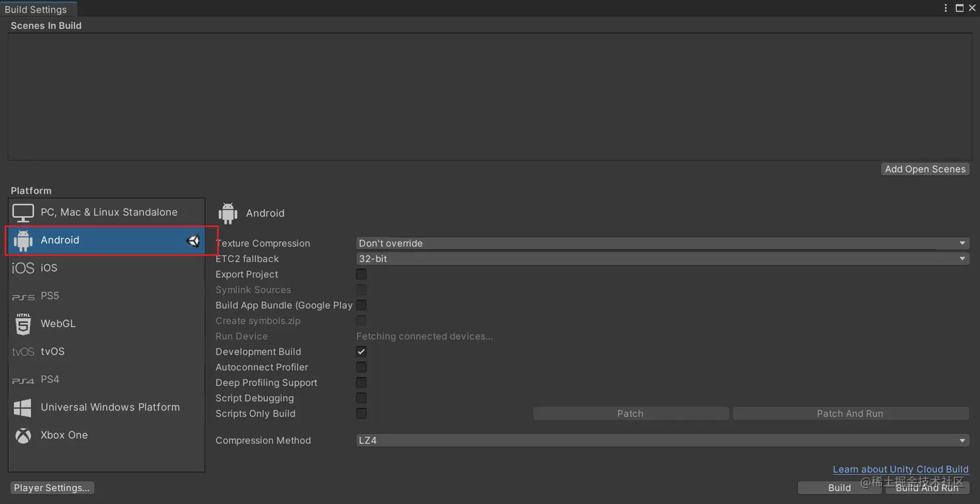Maximize the Build Settings window
Viewport: 980px width, 504px height.
(x=960, y=8)
